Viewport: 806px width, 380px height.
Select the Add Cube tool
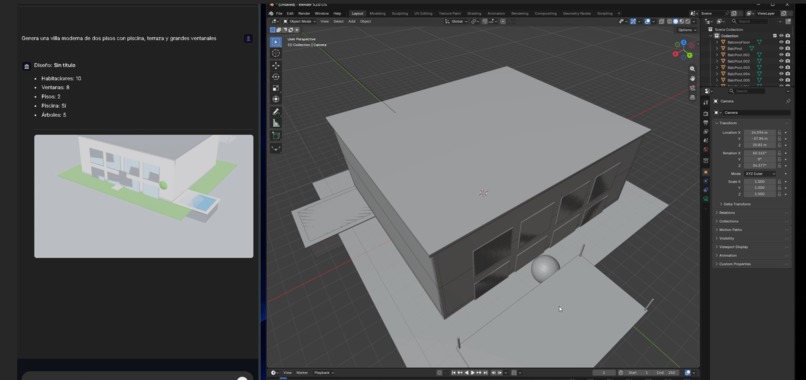click(276, 136)
